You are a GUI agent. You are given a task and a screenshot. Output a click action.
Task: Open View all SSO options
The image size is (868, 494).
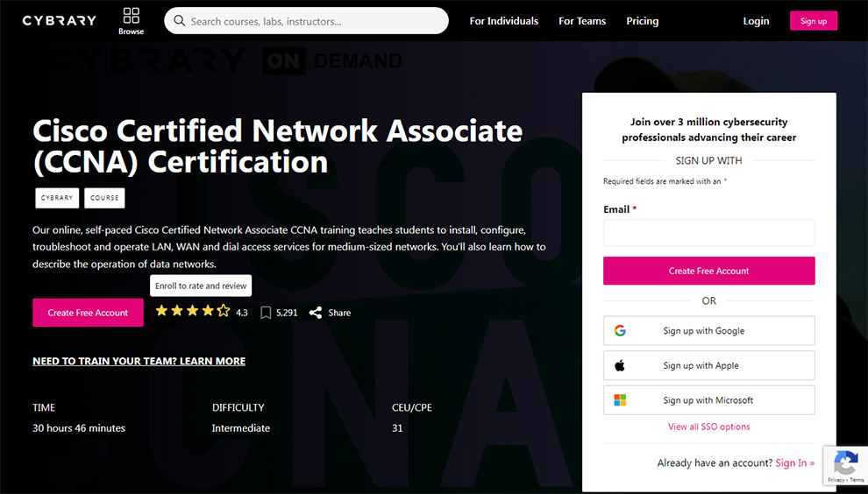tap(709, 427)
